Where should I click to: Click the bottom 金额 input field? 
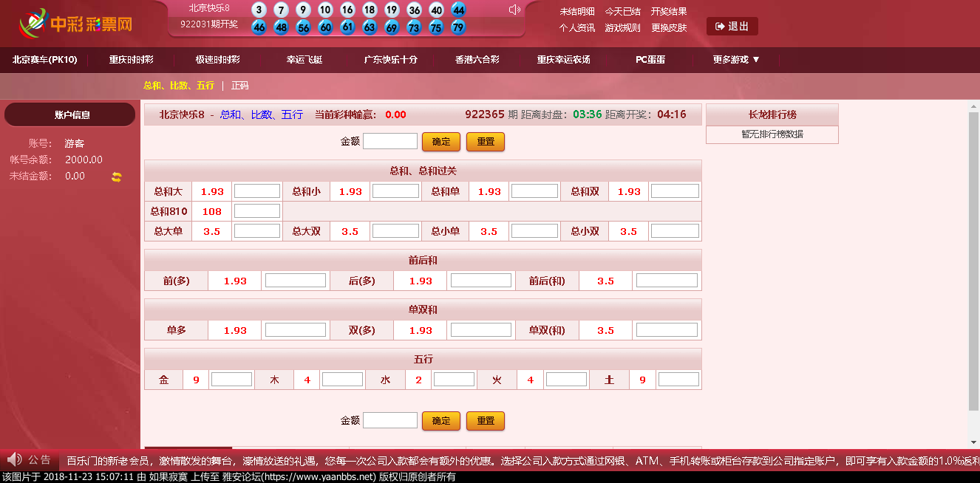pyautogui.click(x=390, y=420)
